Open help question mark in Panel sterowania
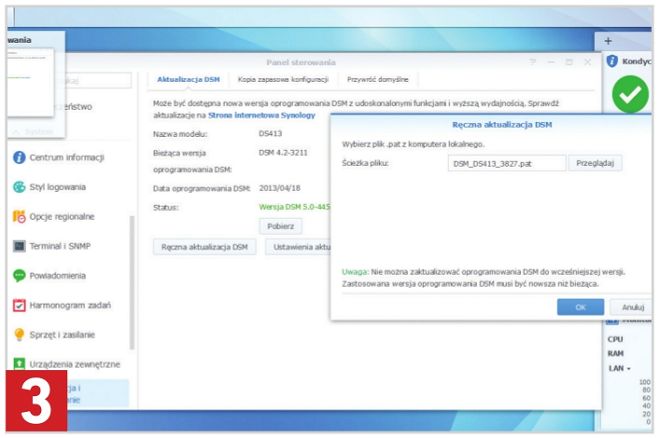Viewport: 660px width, 438px height. (x=533, y=62)
